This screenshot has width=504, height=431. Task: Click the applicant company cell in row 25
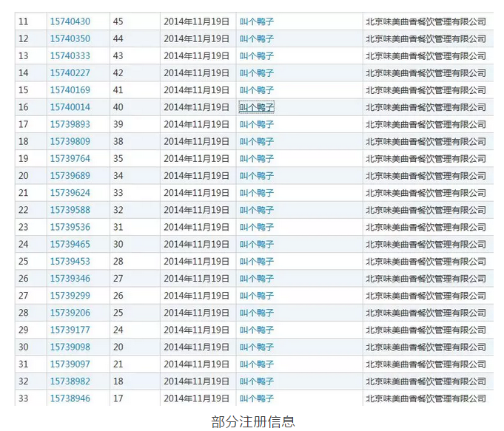point(426,262)
